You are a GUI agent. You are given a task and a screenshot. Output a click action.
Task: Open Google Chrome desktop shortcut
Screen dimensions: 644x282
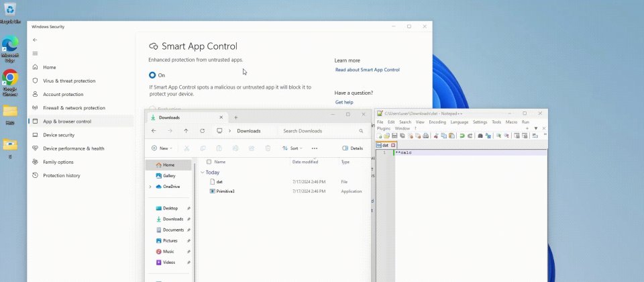[x=10, y=82]
